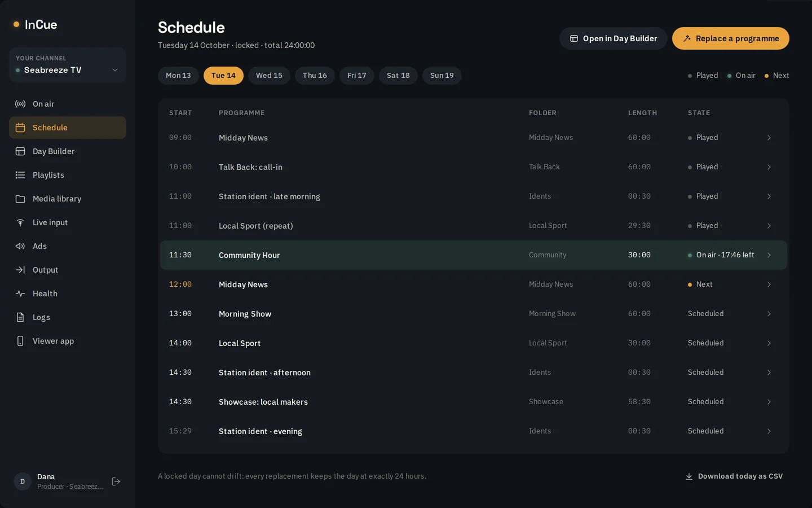Click Open in Day Builder button
The height and width of the screenshot is (508, 812).
[614, 38]
